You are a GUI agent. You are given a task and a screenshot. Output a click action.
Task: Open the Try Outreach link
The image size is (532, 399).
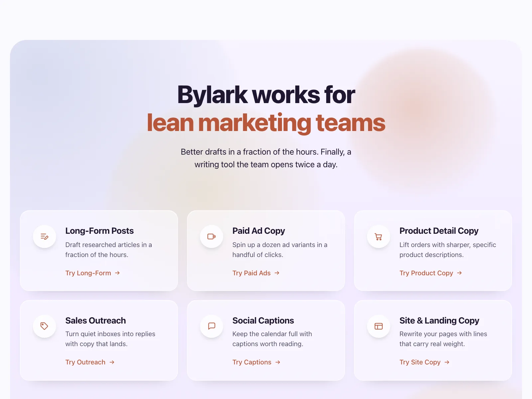point(90,362)
